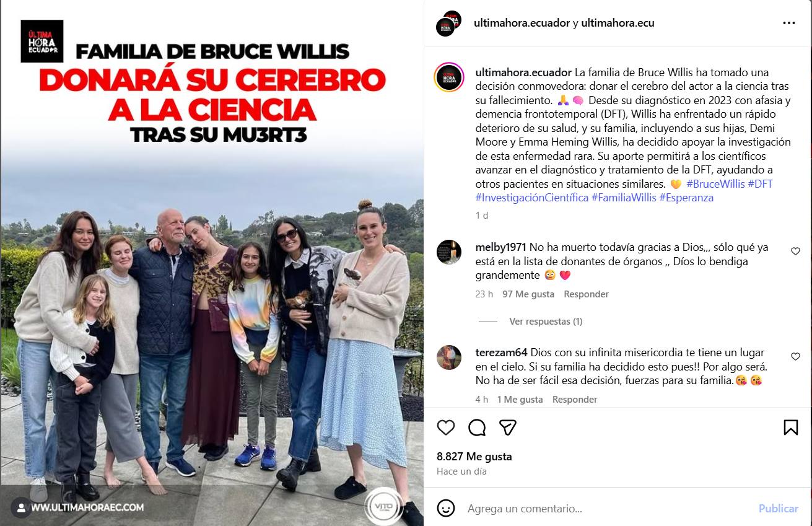This screenshot has width=812, height=526.
Task: Save the post with the bookmark icon
Action: 790,427
